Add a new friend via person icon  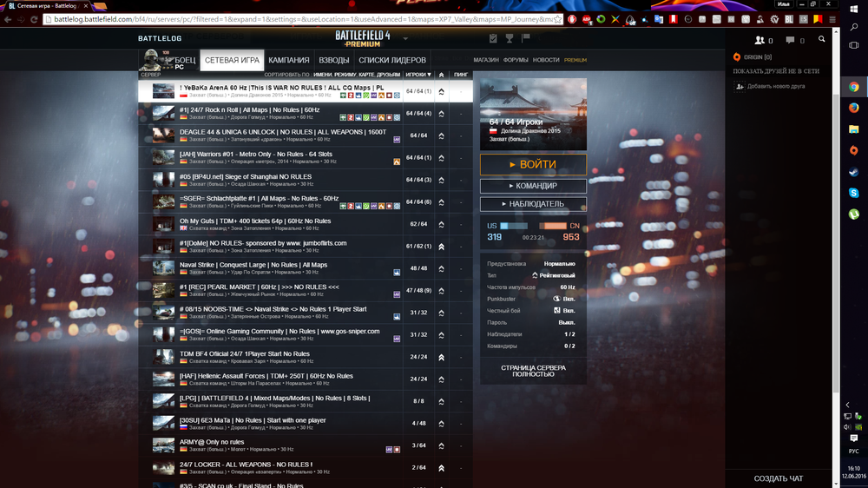[740, 87]
